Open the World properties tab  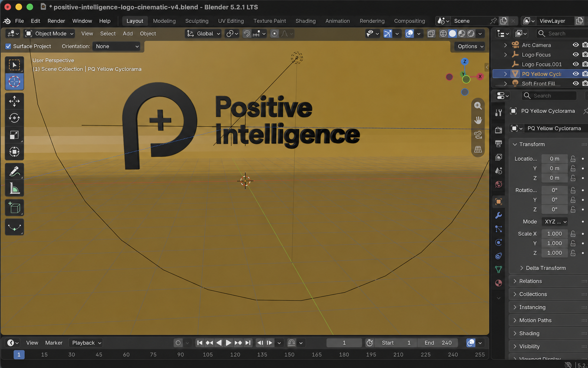pyautogui.click(x=499, y=184)
